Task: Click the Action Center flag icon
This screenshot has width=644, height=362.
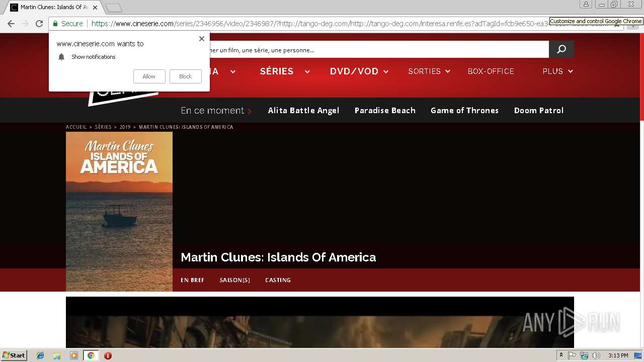Action: pos(572,355)
